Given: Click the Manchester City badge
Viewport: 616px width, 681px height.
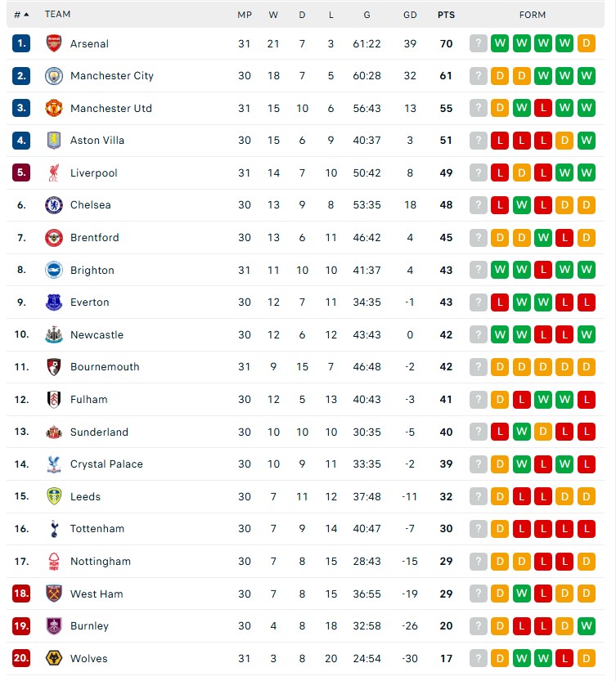Looking at the screenshot, I should point(53,75).
